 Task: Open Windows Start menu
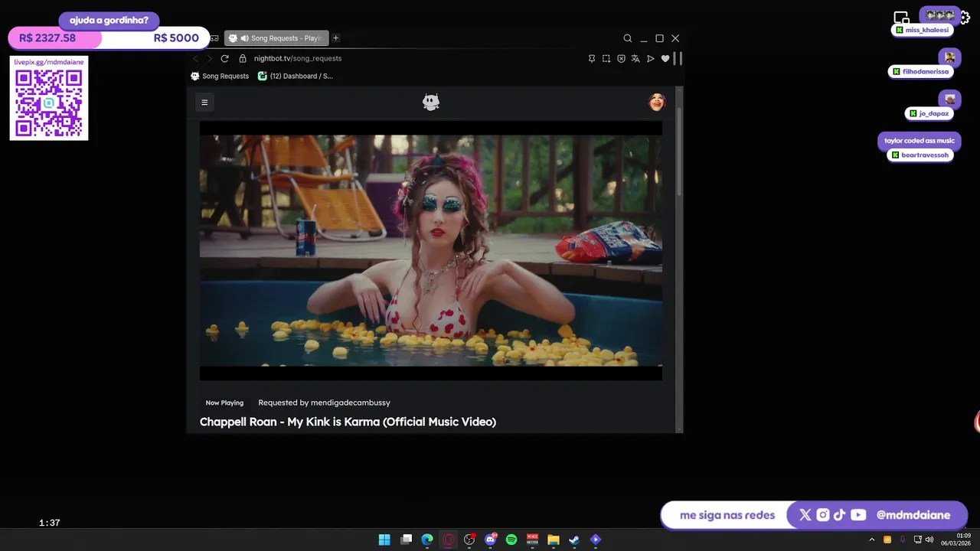tap(384, 540)
